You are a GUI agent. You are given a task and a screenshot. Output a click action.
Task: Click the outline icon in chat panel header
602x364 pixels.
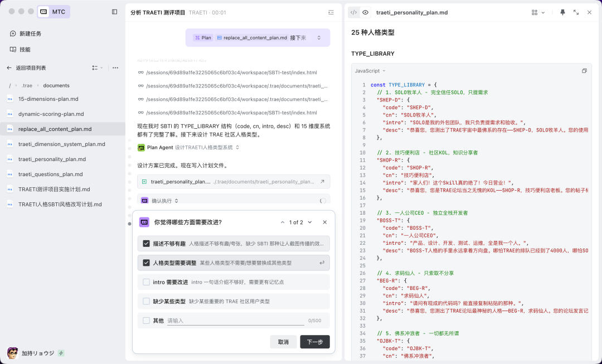coord(331,11)
